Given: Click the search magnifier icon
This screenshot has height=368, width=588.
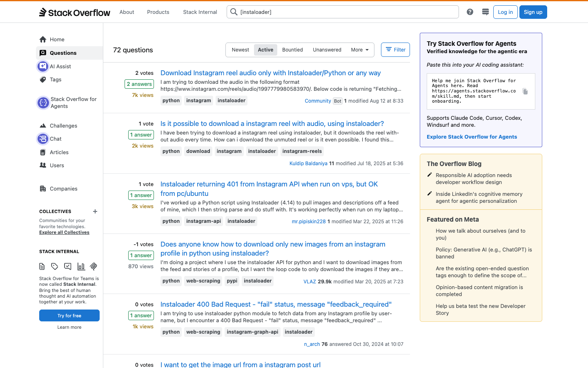Looking at the screenshot, I should (x=234, y=12).
